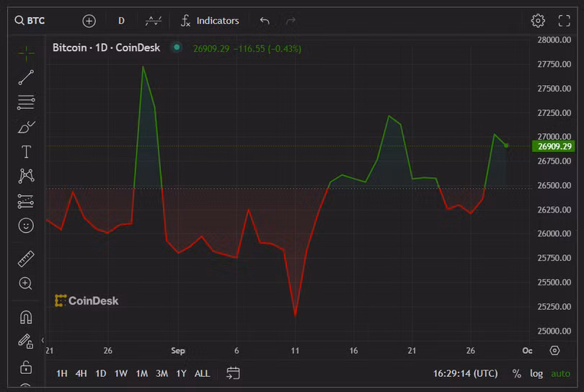584x392 pixels.
Task: Toggle magnet mode
Action: coord(26,317)
